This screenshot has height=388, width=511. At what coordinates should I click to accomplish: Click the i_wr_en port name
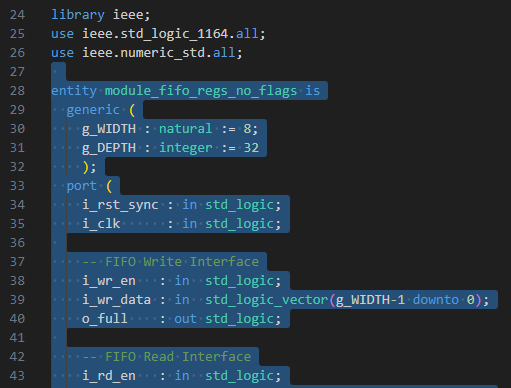click(x=109, y=281)
